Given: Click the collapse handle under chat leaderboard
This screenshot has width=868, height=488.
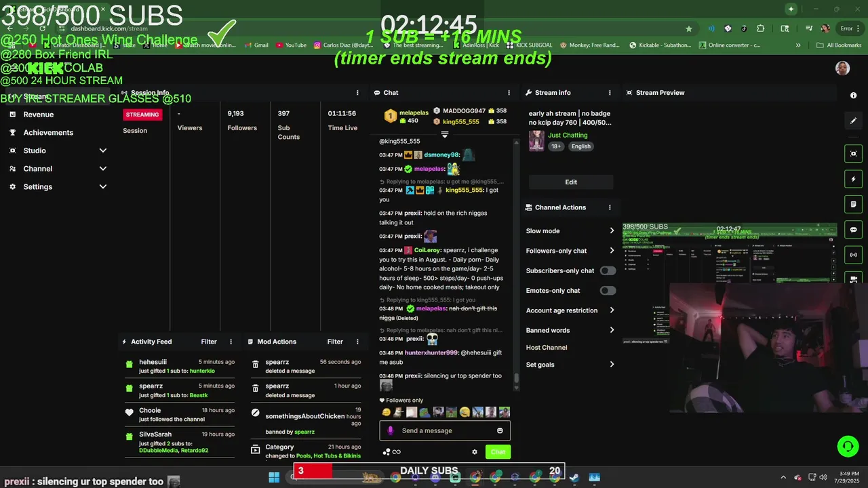Looking at the screenshot, I should pos(445,134).
